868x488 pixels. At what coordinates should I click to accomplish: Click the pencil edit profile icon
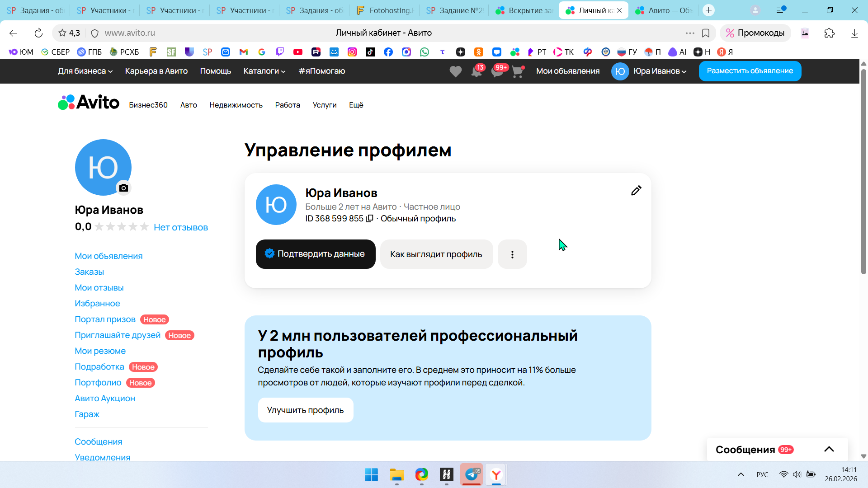click(x=636, y=191)
